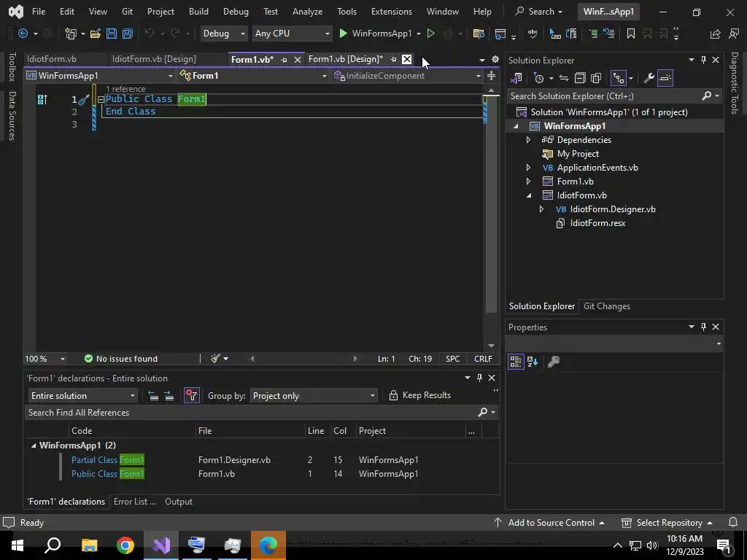Click the Pending Changes Filter clock icon
Image resolution: width=747 pixels, height=560 pixels.
(x=539, y=78)
